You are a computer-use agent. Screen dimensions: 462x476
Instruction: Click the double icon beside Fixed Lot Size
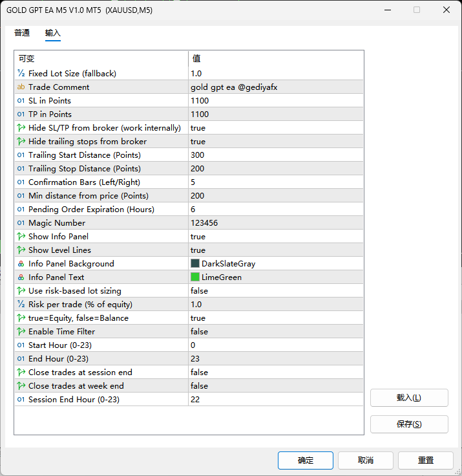[x=21, y=73]
